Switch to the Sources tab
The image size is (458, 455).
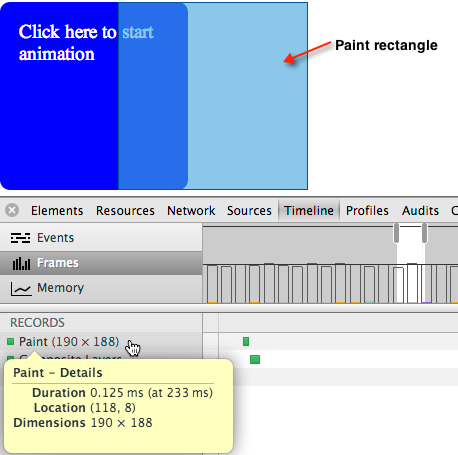click(249, 211)
